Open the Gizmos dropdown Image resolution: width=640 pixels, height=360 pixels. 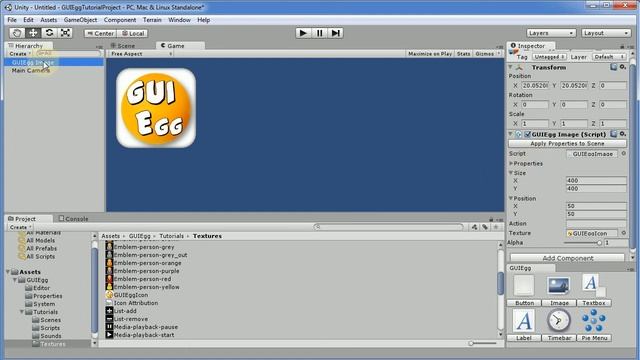487,54
